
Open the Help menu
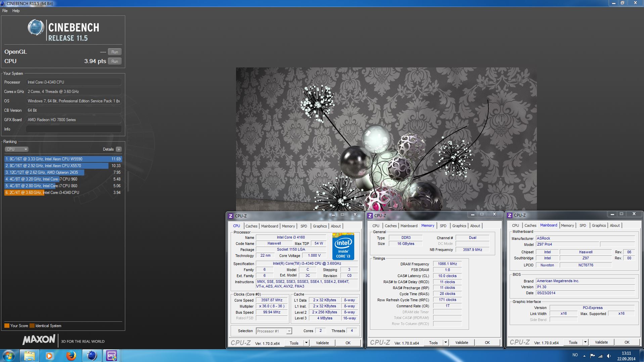16,11
